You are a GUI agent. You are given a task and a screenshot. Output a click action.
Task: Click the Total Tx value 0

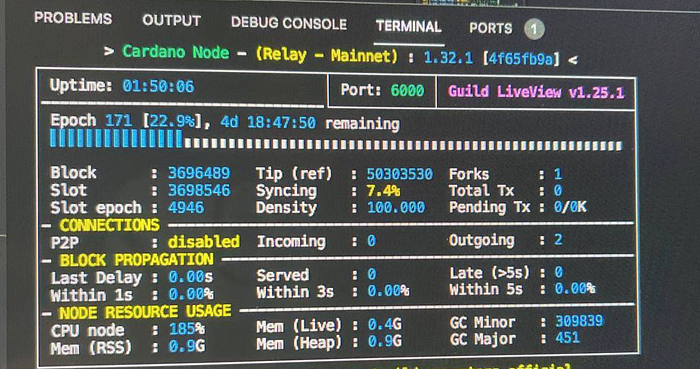tap(558, 191)
